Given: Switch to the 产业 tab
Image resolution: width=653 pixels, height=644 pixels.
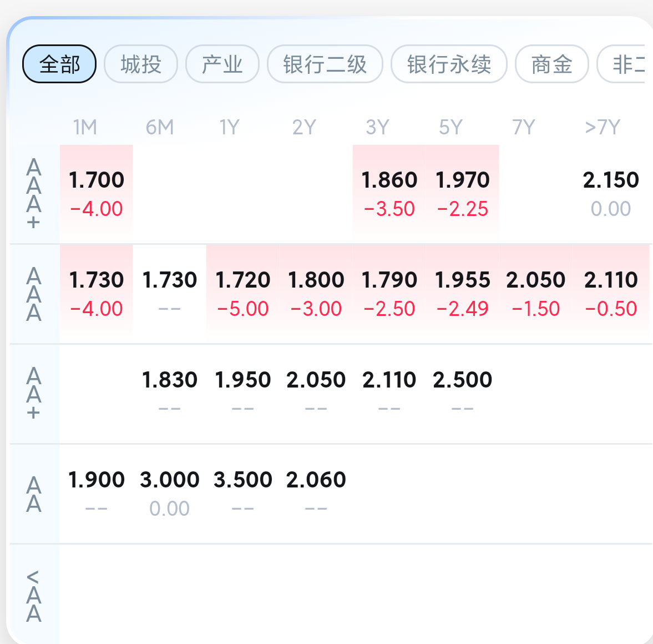Looking at the screenshot, I should point(222,64).
